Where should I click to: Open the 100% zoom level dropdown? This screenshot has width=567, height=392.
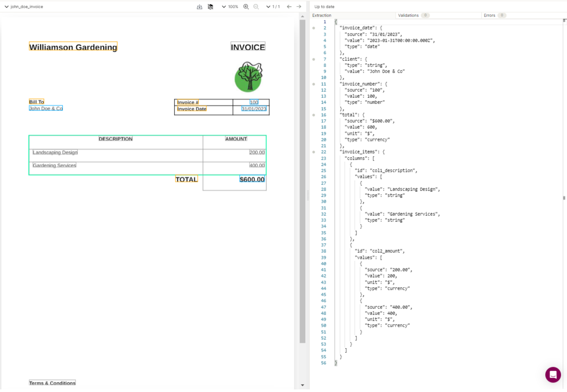pyautogui.click(x=230, y=7)
